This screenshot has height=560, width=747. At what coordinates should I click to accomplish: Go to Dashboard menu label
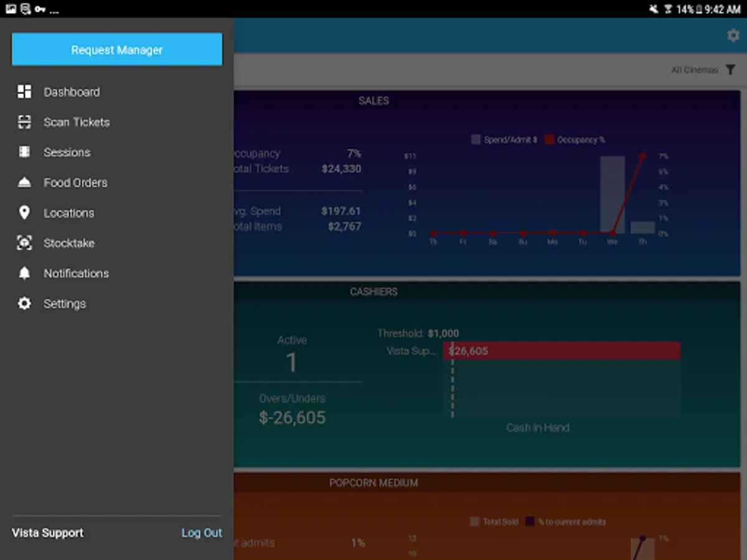click(72, 91)
